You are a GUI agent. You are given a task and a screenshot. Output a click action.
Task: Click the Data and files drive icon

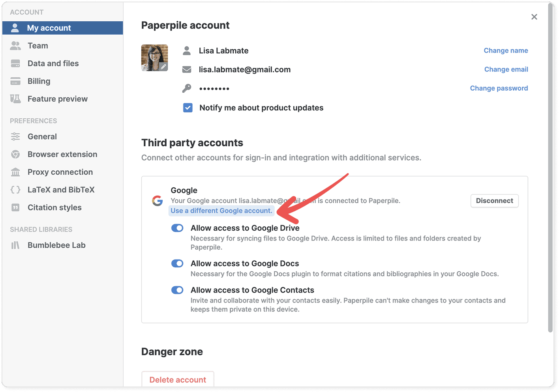pyautogui.click(x=15, y=63)
